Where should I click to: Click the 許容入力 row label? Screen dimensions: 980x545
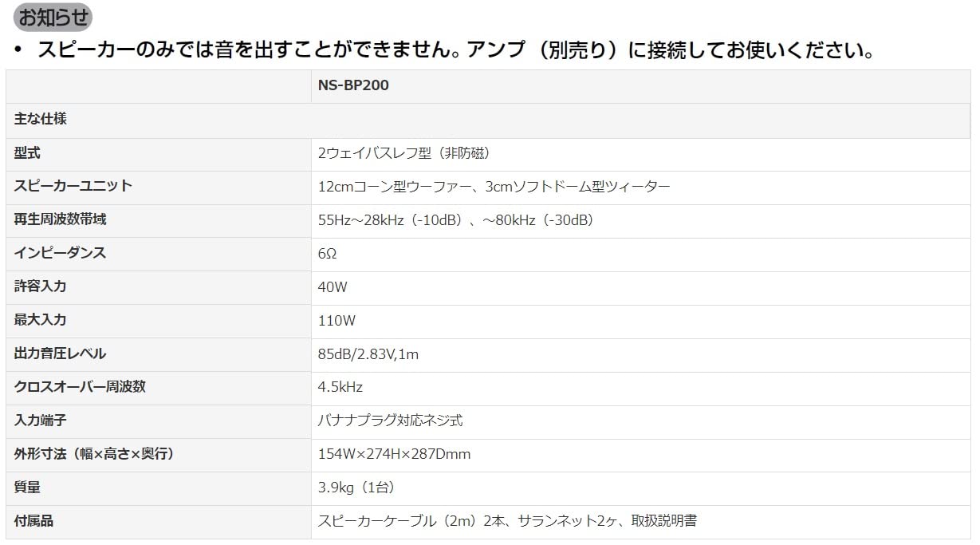tap(41, 286)
